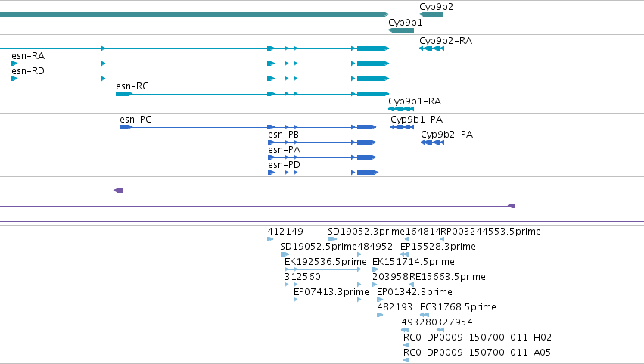644x364 pixels.
Task: Select the Cyp9b2 gene label
Action: pos(436,7)
